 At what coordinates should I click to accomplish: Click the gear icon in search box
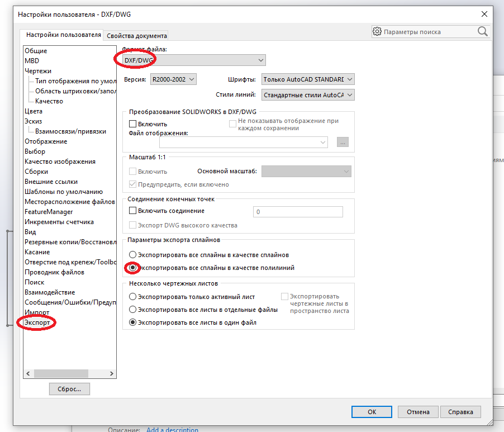[377, 32]
